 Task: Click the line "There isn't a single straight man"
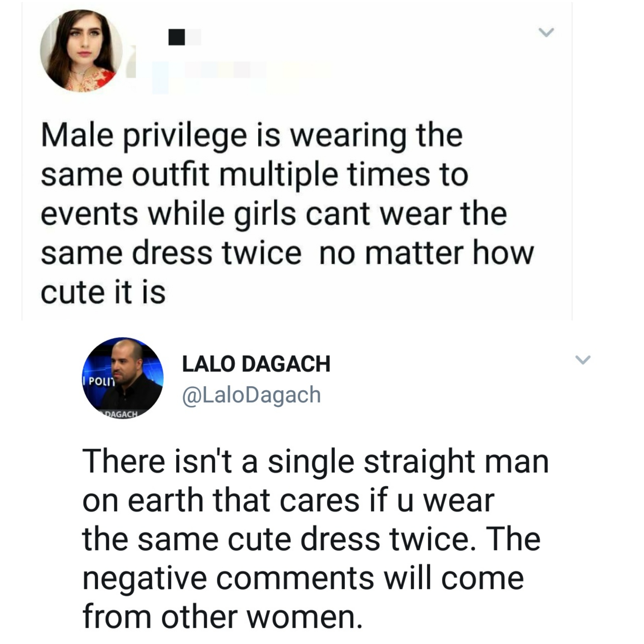315,463
